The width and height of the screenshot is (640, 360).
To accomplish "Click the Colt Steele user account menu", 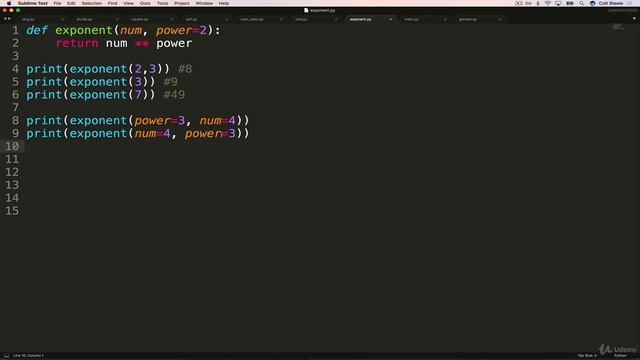I will [x=611, y=3].
